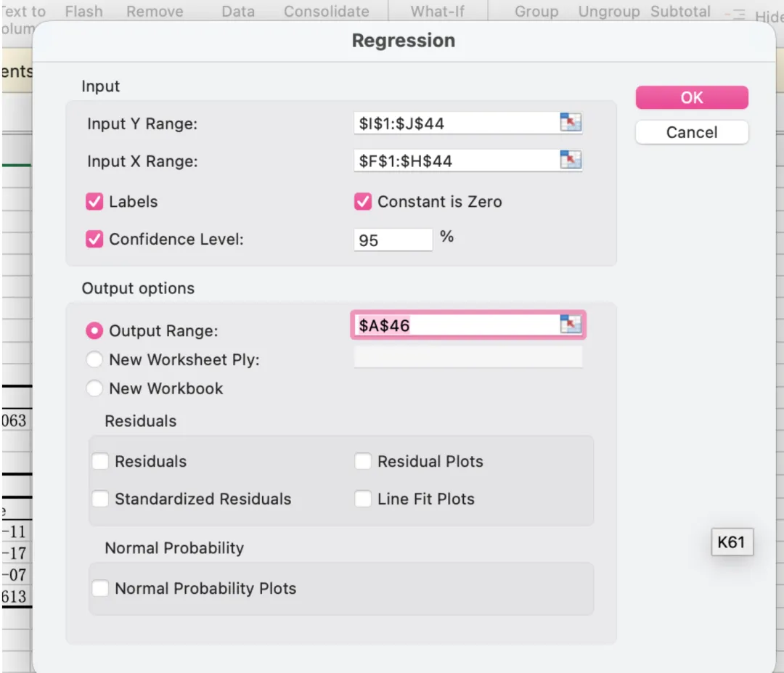Check the Standardized Residuals option

point(100,499)
